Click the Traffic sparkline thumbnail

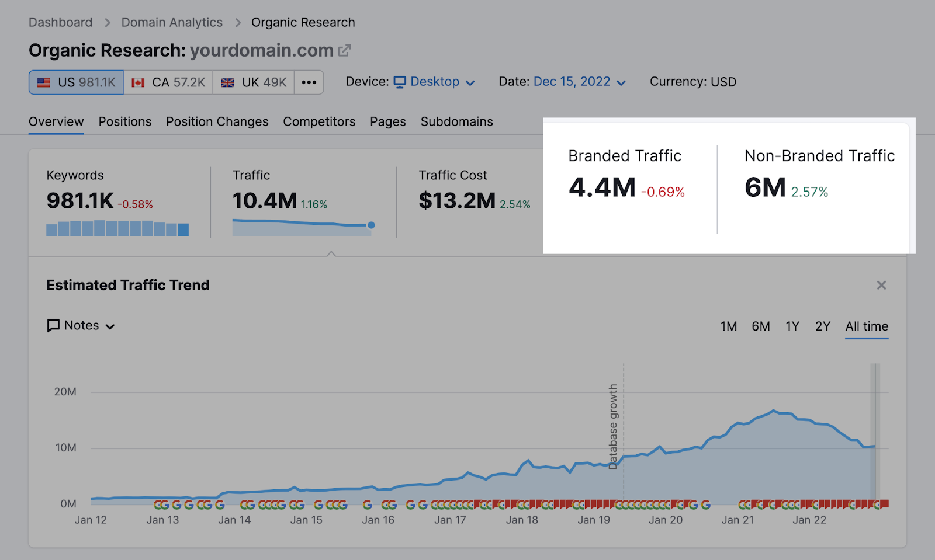click(303, 227)
